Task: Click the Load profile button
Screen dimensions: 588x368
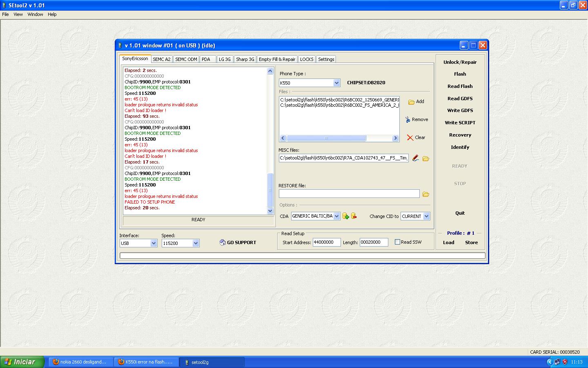Action: [449, 242]
